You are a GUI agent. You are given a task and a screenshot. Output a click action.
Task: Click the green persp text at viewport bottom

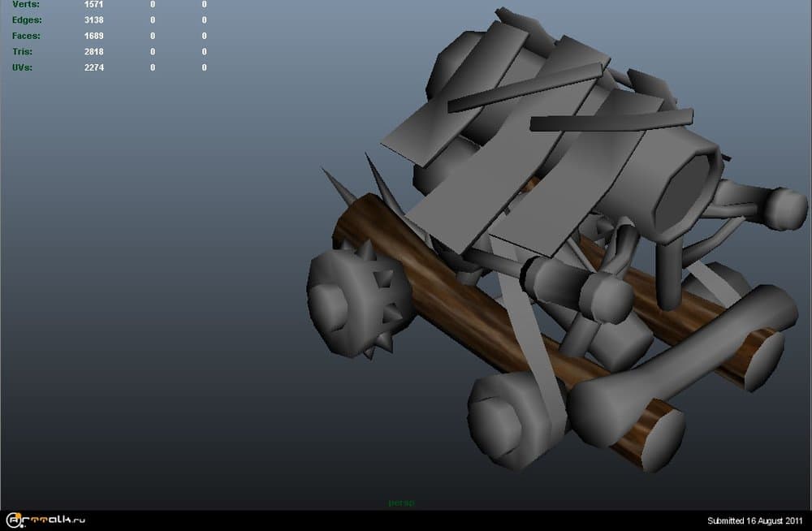(x=399, y=503)
